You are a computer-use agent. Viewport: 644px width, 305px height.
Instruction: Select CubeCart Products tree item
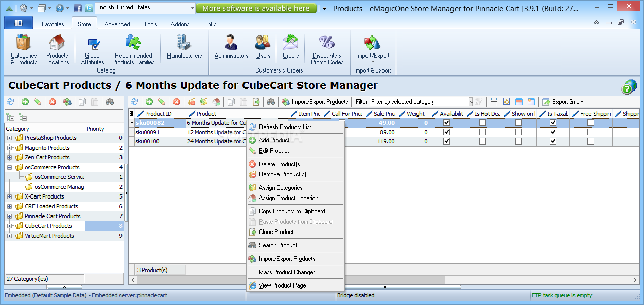click(x=48, y=226)
